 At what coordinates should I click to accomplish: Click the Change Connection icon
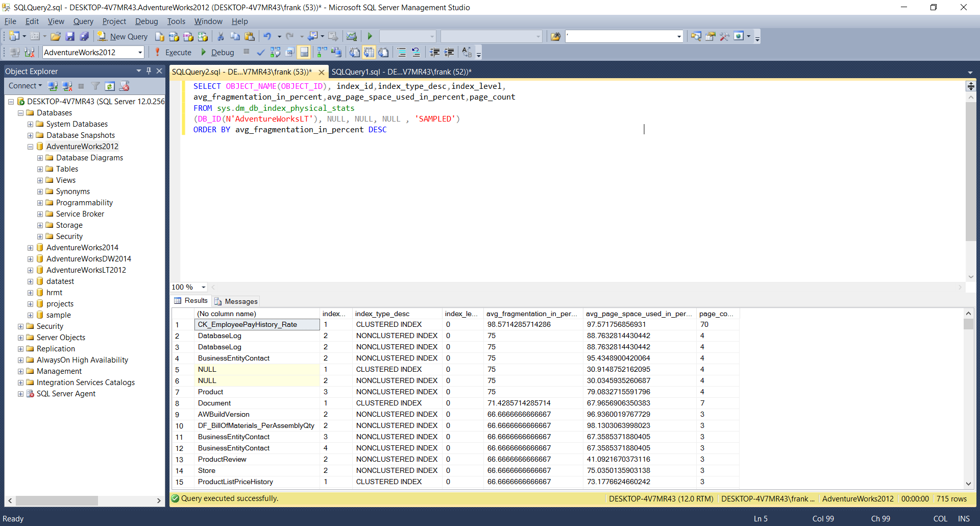[30, 52]
